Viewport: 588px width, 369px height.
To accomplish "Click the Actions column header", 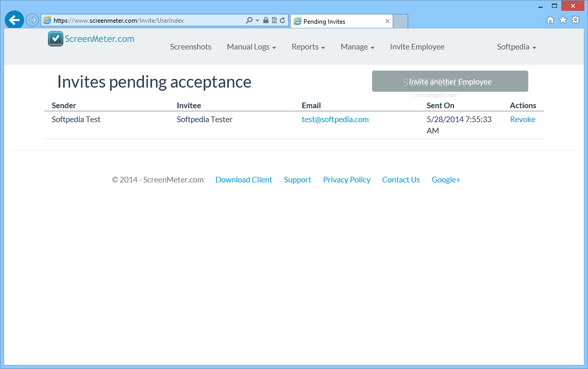I will point(523,105).
